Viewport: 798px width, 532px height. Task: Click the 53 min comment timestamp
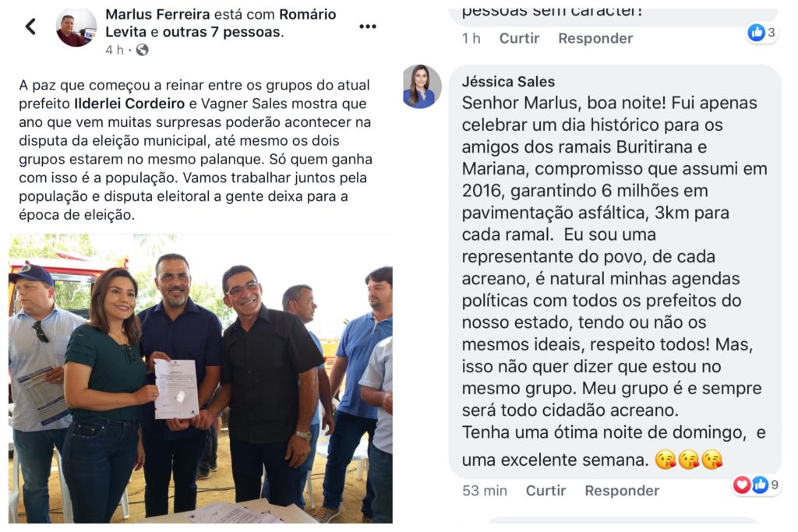point(485,490)
